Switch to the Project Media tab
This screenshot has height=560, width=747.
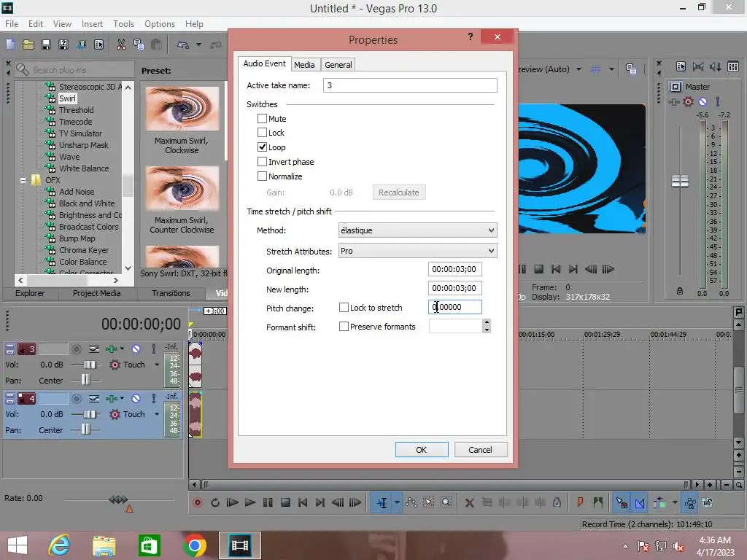97,293
